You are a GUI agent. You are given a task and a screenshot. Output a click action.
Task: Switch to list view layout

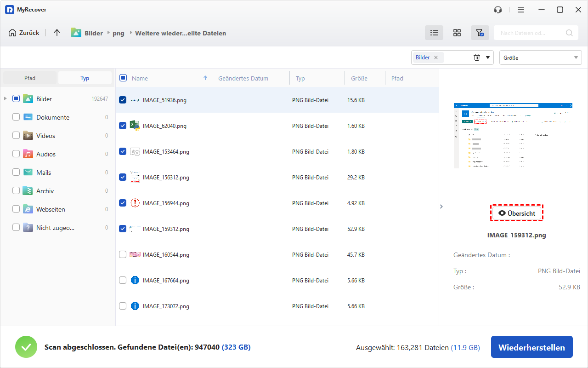[434, 33]
